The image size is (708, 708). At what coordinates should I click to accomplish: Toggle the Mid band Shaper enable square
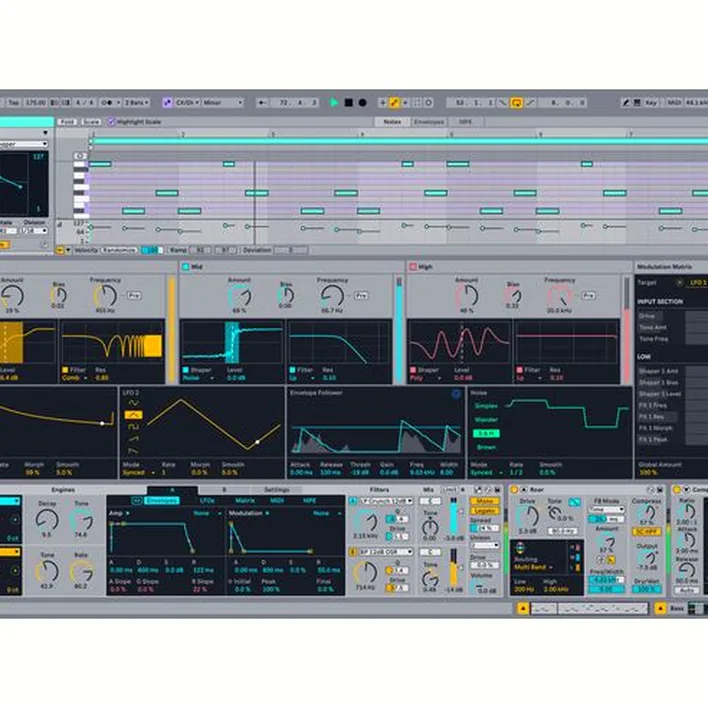[x=186, y=370]
